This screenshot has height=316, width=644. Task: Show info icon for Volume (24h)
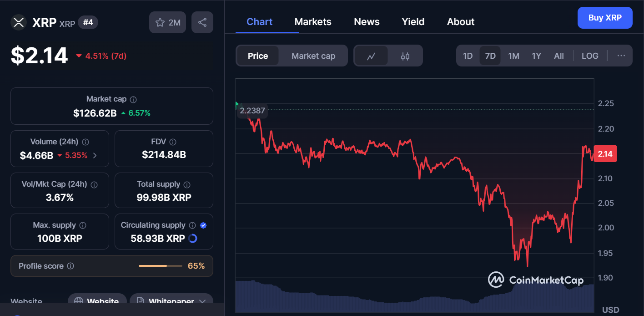pos(86,142)
